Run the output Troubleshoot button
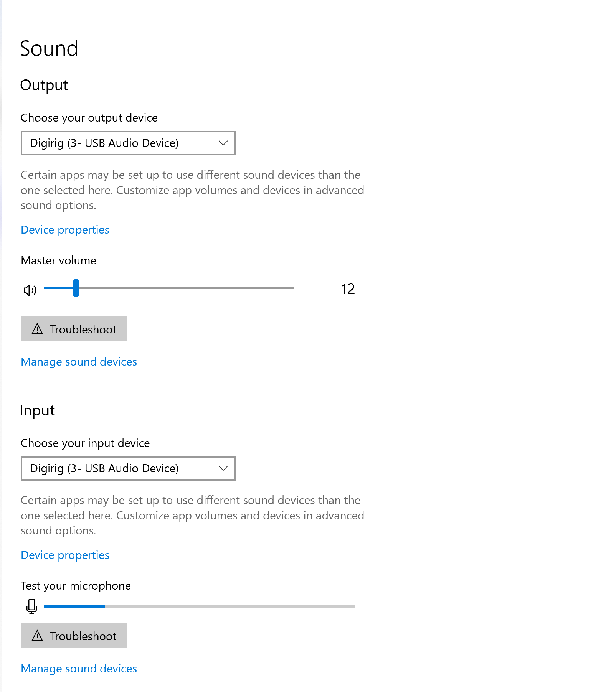 click(74, 329)
